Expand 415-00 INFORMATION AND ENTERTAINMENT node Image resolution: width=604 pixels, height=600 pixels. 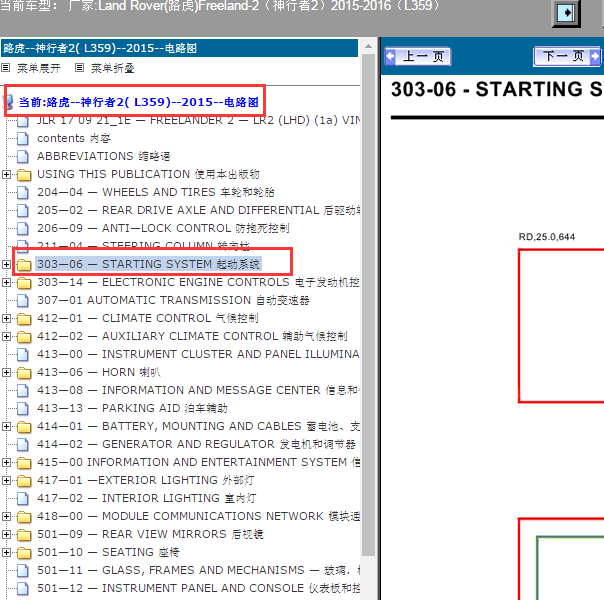pyautogui.click(x=6, y=462)
